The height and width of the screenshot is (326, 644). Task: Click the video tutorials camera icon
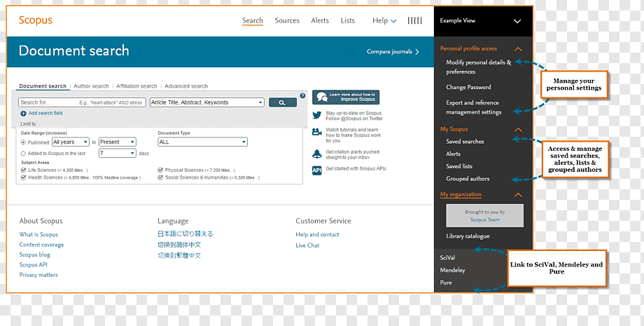click(316, 132)
